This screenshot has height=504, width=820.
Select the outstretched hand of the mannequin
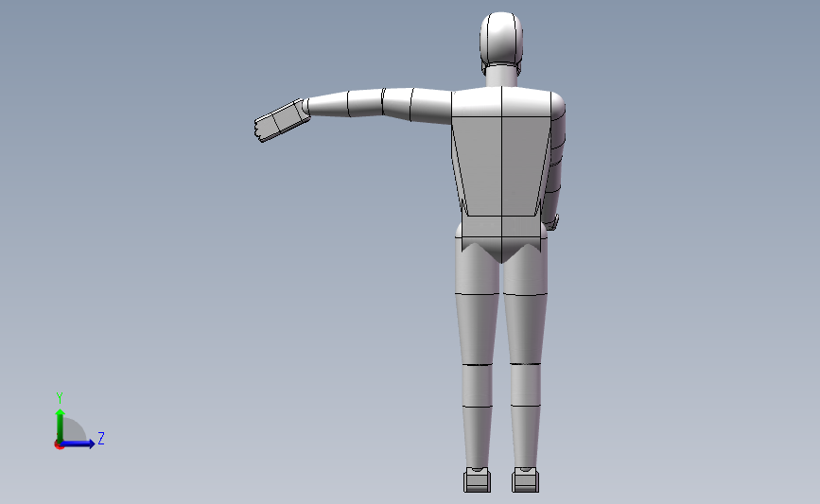click(281, 121)
